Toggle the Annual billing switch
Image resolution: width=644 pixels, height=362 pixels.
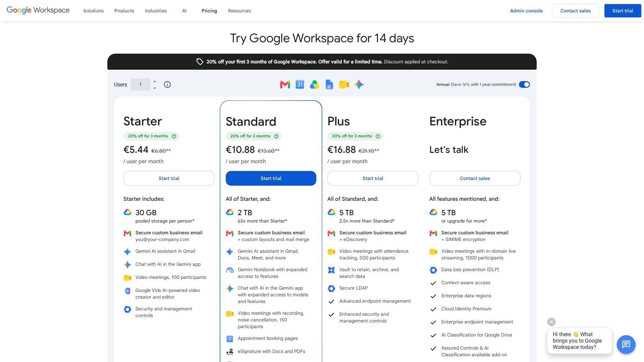(524, 84)
